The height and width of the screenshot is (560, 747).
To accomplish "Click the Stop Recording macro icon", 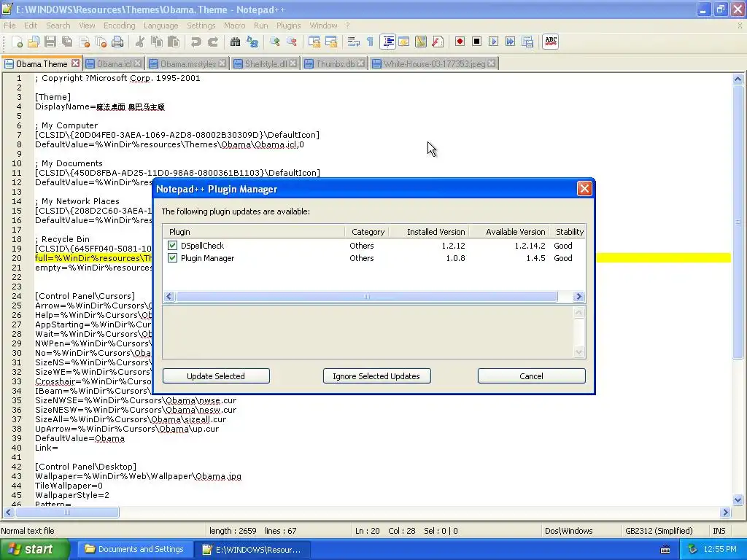I will tap(476, 42).
